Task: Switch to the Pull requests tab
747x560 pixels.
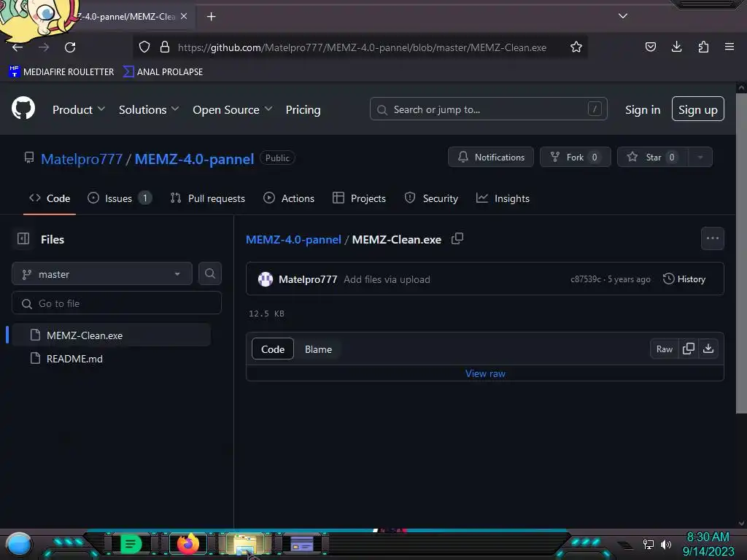Action: (208, 198)
